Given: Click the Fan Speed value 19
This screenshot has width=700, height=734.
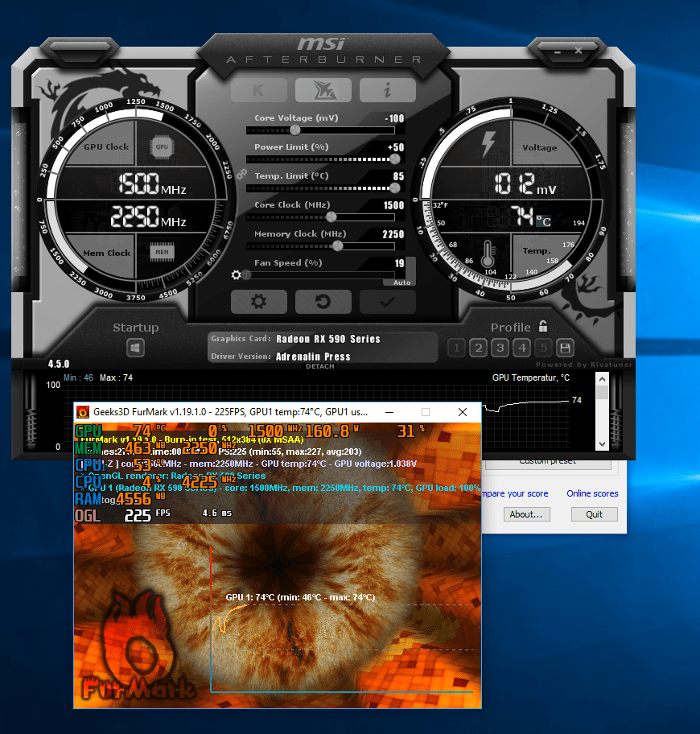Looking at the screenshot, I should point(399,263).
